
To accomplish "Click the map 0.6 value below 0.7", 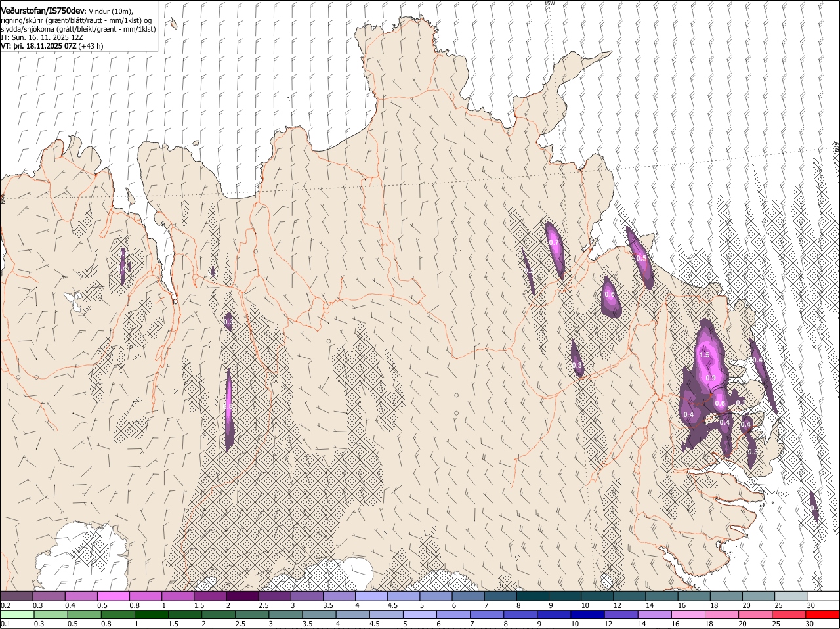I will pos(610,294).
